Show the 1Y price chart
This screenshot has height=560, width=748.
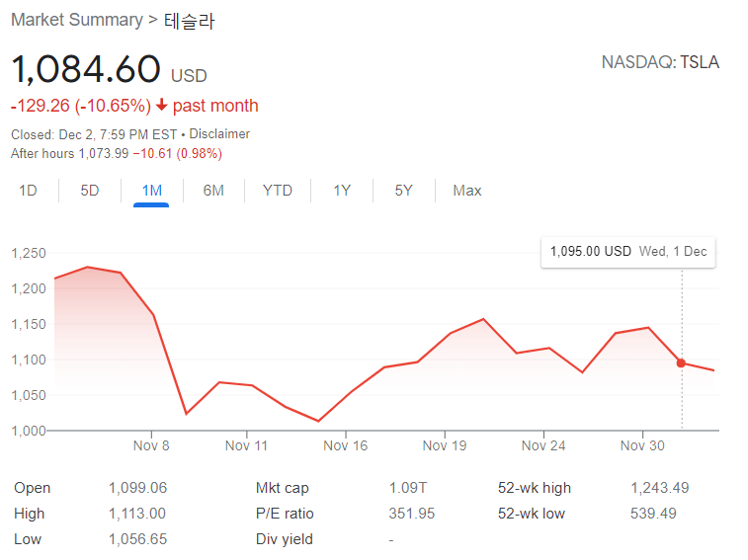[x=342, y=191]
